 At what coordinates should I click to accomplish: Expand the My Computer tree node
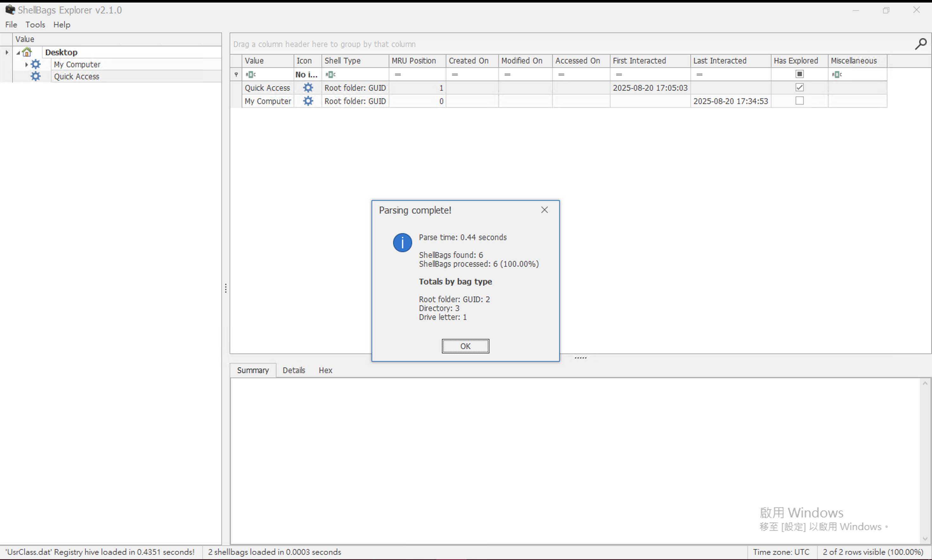26,65
